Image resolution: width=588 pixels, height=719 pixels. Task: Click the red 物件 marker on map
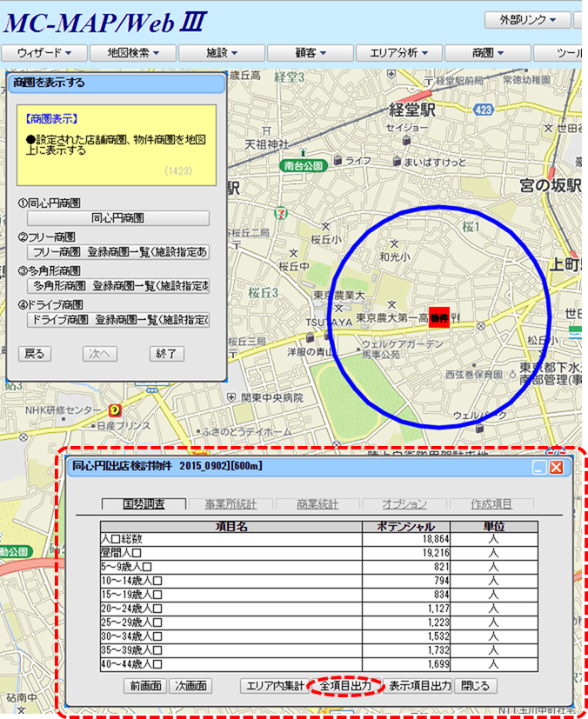pos(439,318)
